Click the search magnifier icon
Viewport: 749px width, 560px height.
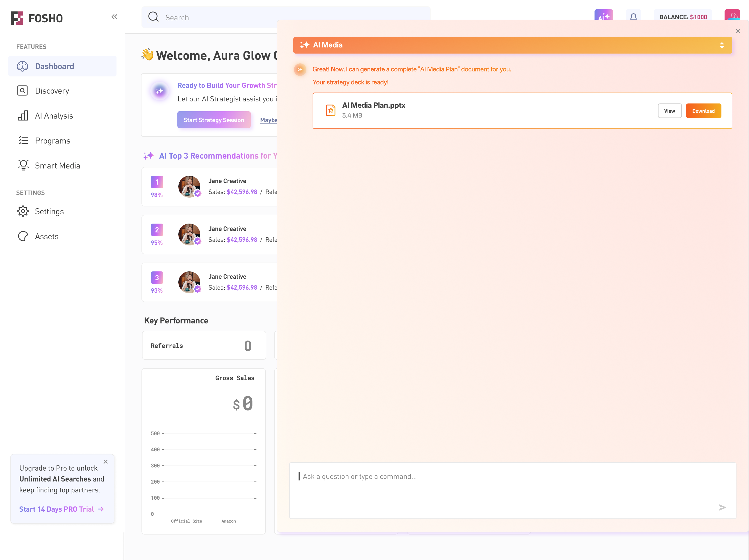[x=153, y=17]
